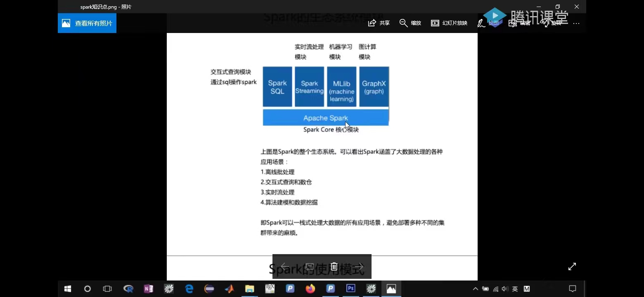Screen dimensions: 644x297
Task: Open MATLAB from the taskbar
Action: [x=230, y=289]
